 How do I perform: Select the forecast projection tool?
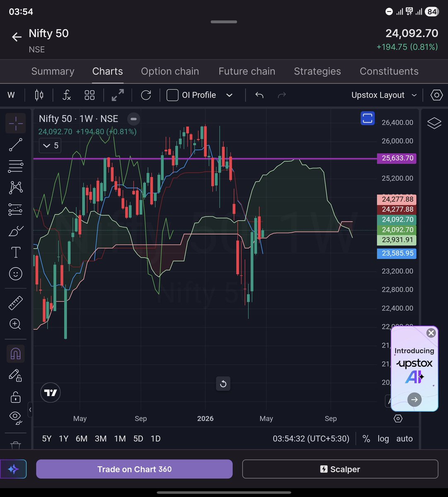click(x=16, y=209)
